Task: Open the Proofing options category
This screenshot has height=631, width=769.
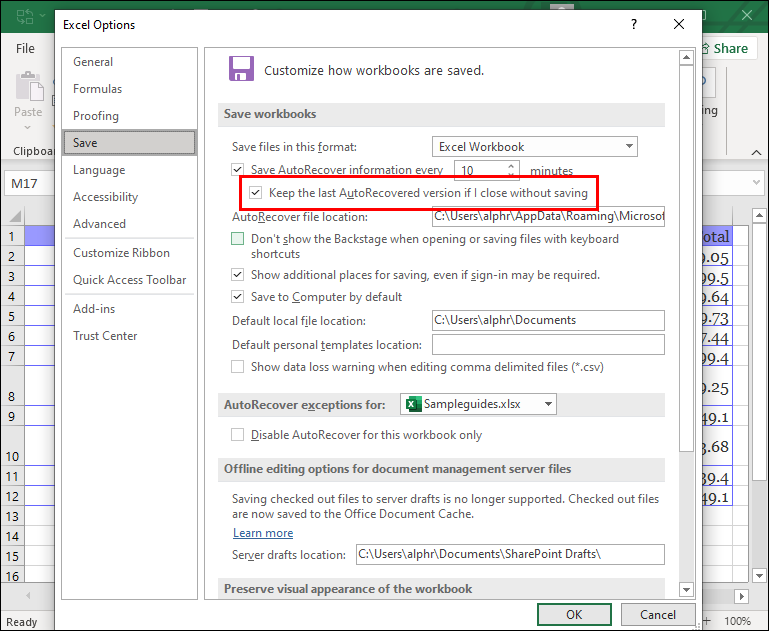Action: (x=129, y=116)
